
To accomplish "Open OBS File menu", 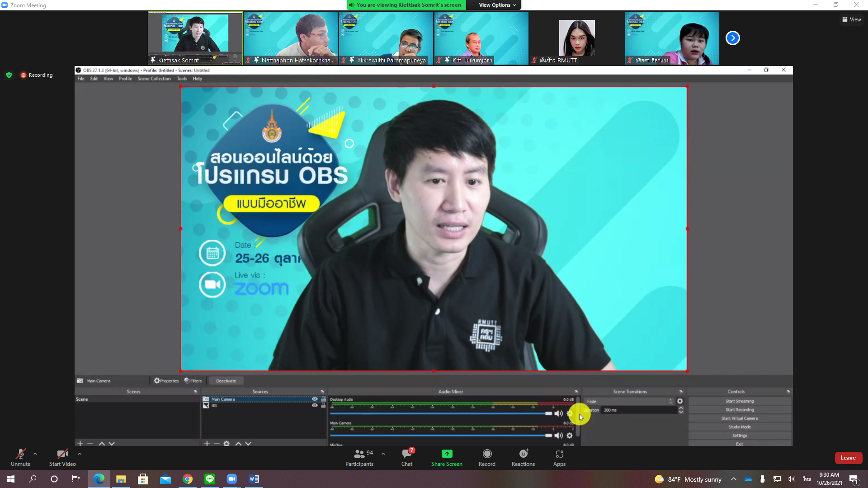I will 81,79.
